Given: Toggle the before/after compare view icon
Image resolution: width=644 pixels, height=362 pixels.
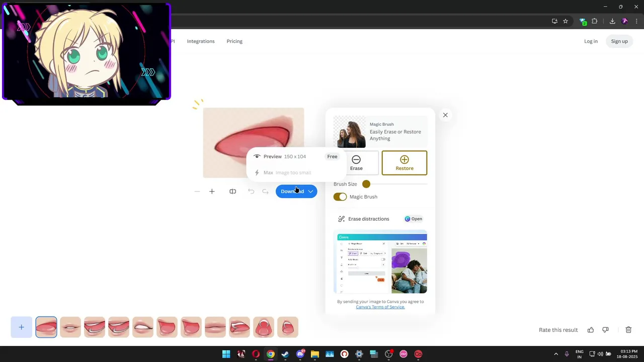Looking at the screenshot, I should point(232,192).
